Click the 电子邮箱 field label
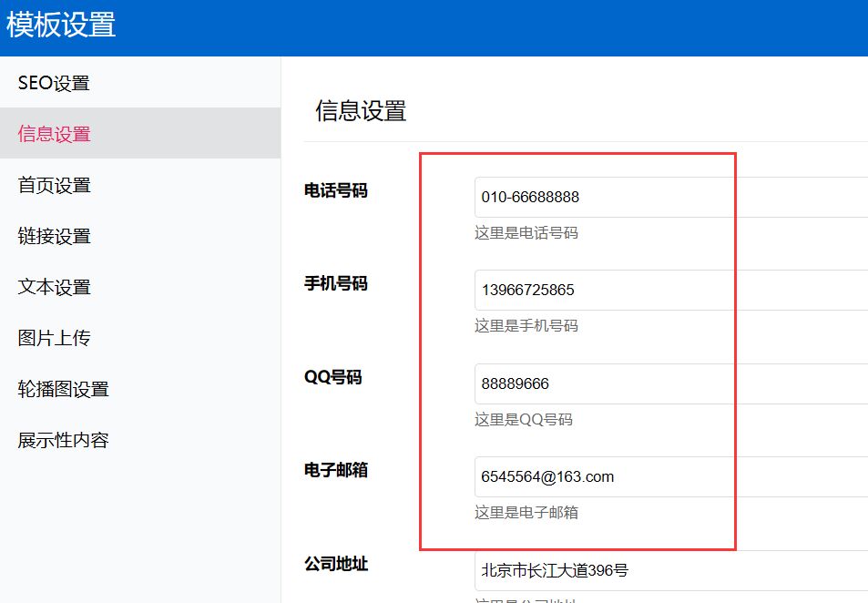This screenshot has width=868, height=603. coord(333,471)
